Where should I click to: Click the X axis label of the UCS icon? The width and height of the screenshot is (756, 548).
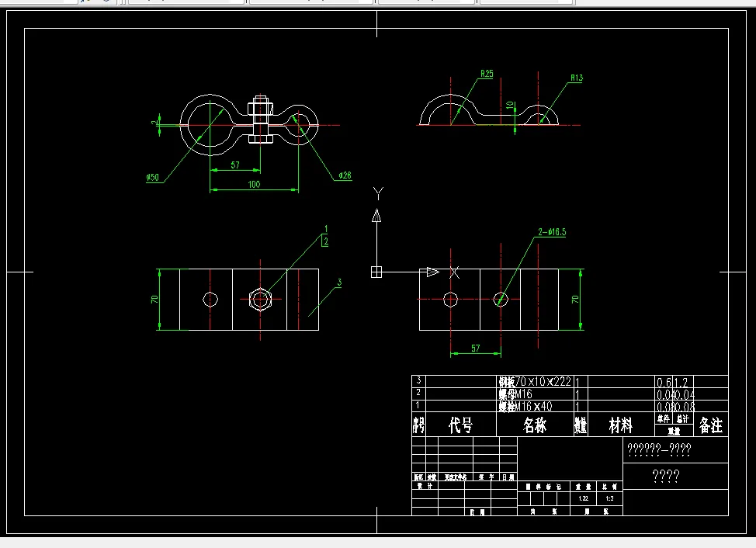pyautogui.click(x=454, y=272)
